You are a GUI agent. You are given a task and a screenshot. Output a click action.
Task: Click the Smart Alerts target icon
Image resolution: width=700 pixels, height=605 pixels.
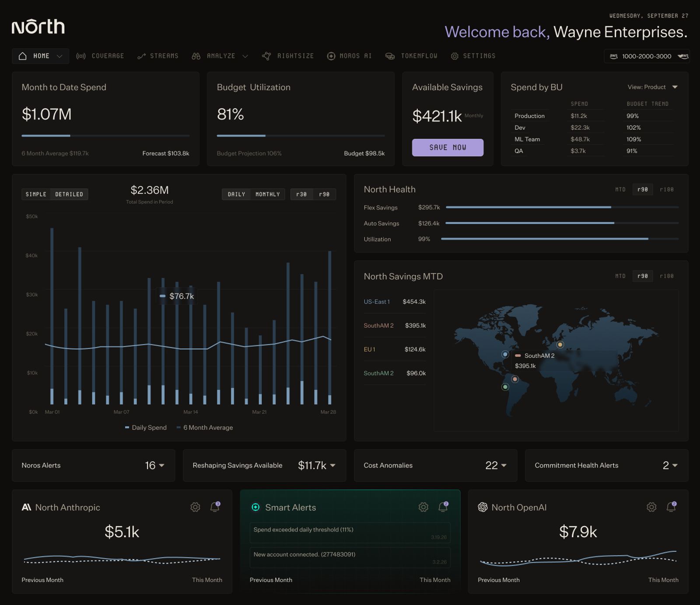click(x=255, y=507)
